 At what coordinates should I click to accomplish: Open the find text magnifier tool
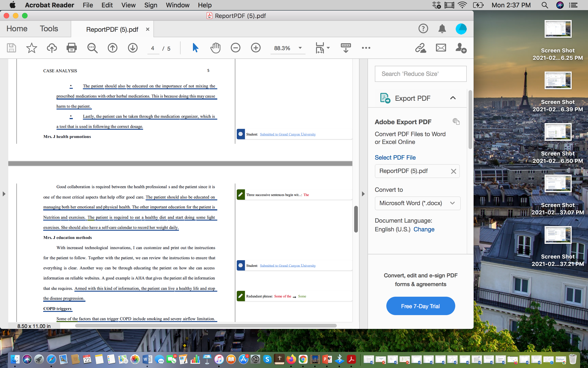click(92, 48)
